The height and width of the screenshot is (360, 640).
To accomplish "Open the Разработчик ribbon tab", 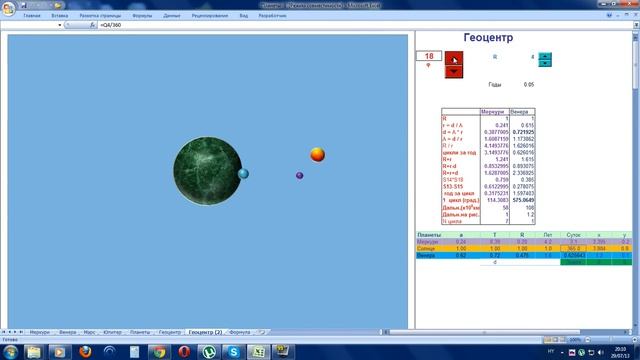I will 272,16.
